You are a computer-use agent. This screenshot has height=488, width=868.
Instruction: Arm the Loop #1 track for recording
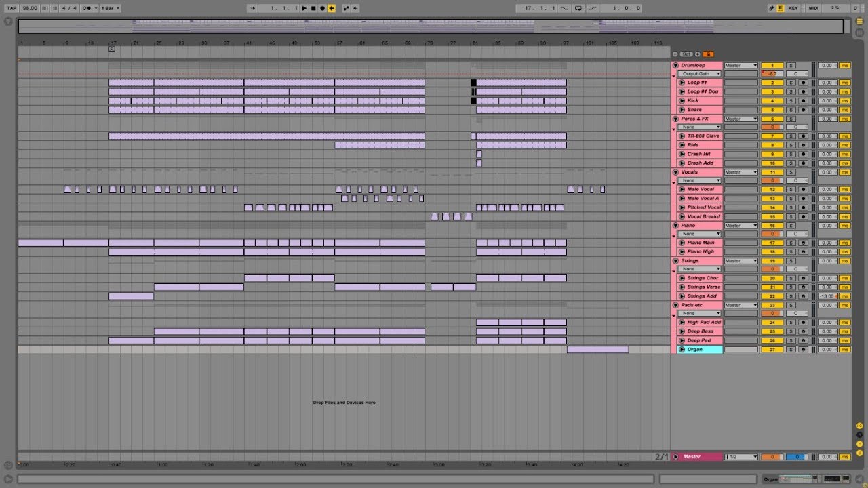point(804,83)
